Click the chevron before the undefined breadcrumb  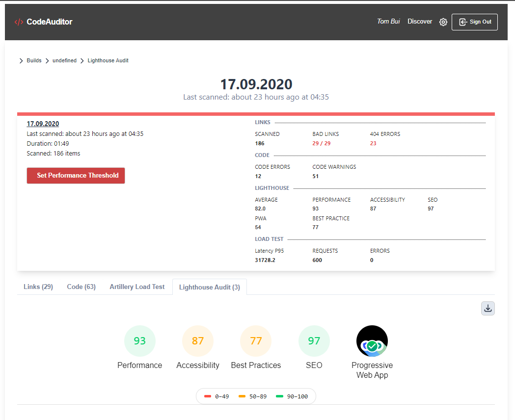tap(46, 60)
